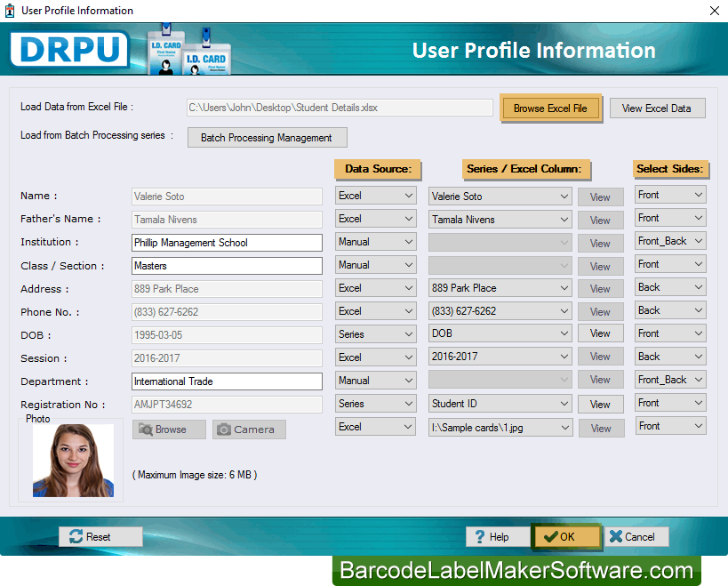
Task: Expand the Student ID series dropdown
Action: (500, 404)
